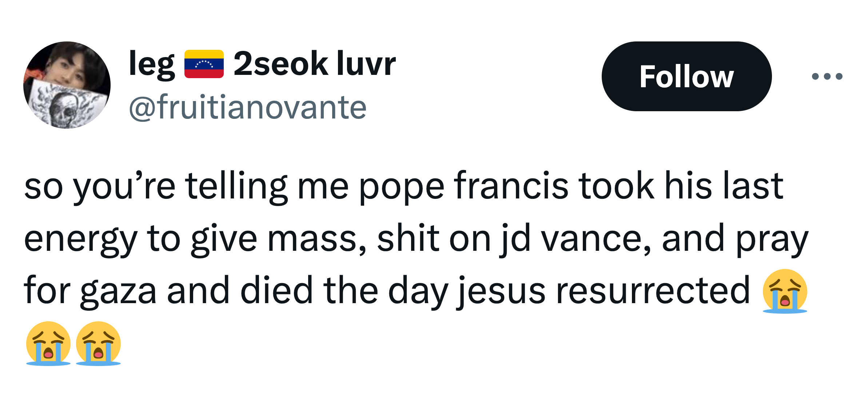Open the @fruitianovante handle link
The height and width of the screenshot is (410, 868).
pyautogui.click(x=247, y=107)
